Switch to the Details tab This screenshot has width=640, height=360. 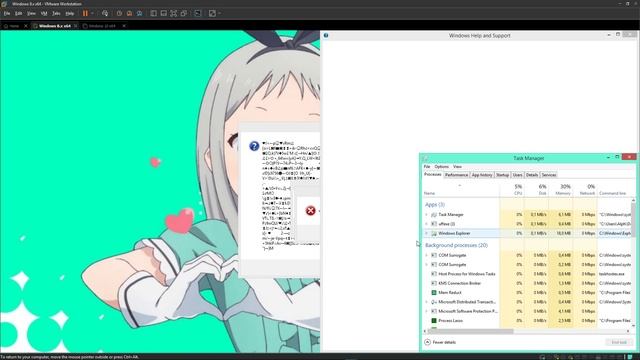532,175
